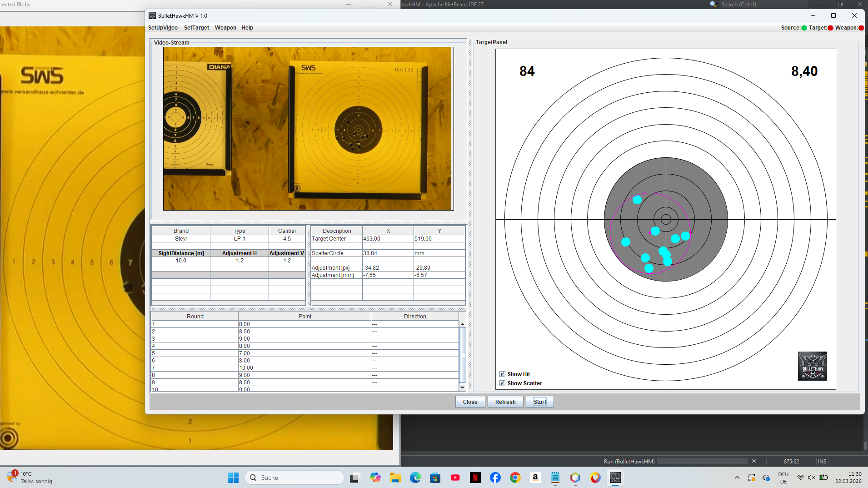Viewport: 868px width, 488px height.
Task: Open Netflix from the taskbar
Action: (475, 478)
